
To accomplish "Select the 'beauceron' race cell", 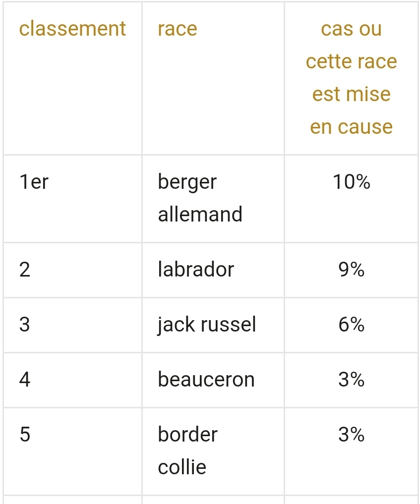I will 206,380.
